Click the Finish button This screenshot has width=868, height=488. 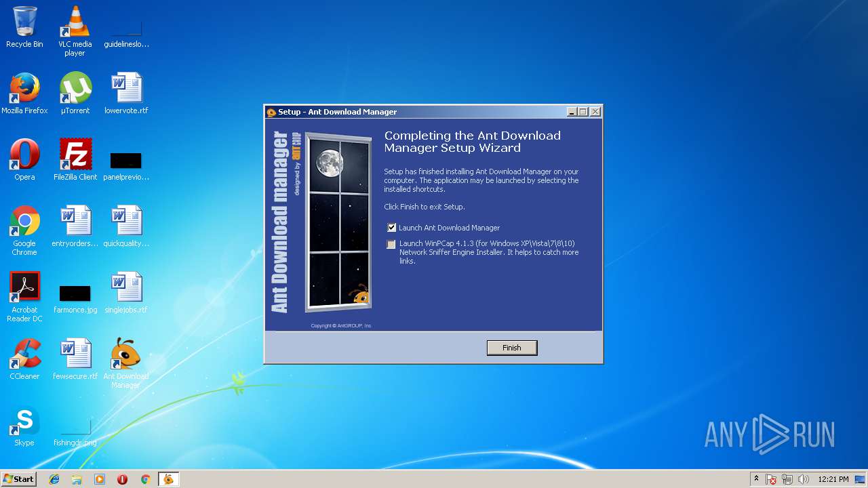coord(512,348)
